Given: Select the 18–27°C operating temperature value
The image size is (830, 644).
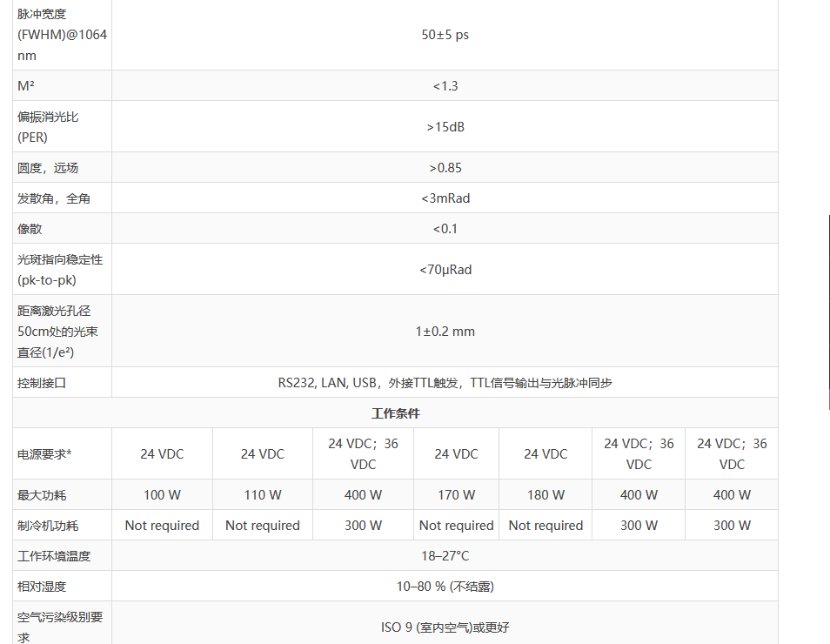Looking at the screenshot, I should click(x=445, y=556).
